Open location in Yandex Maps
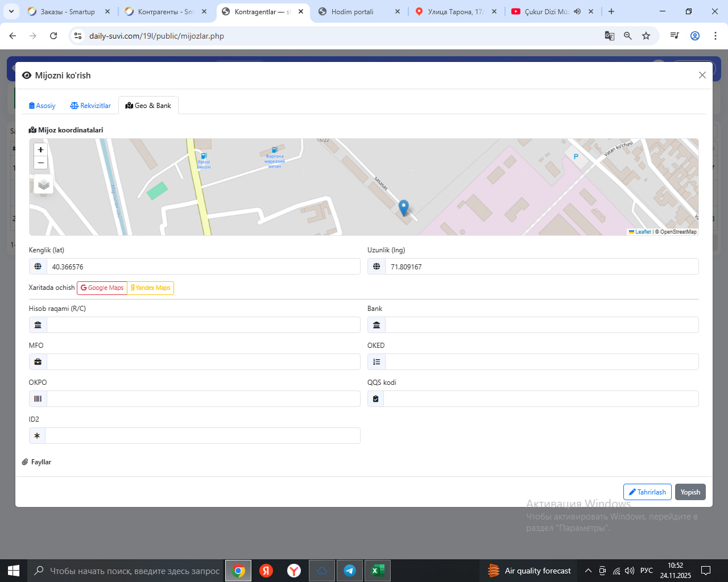This screenshot has height=582, width=728. (151, 288)
